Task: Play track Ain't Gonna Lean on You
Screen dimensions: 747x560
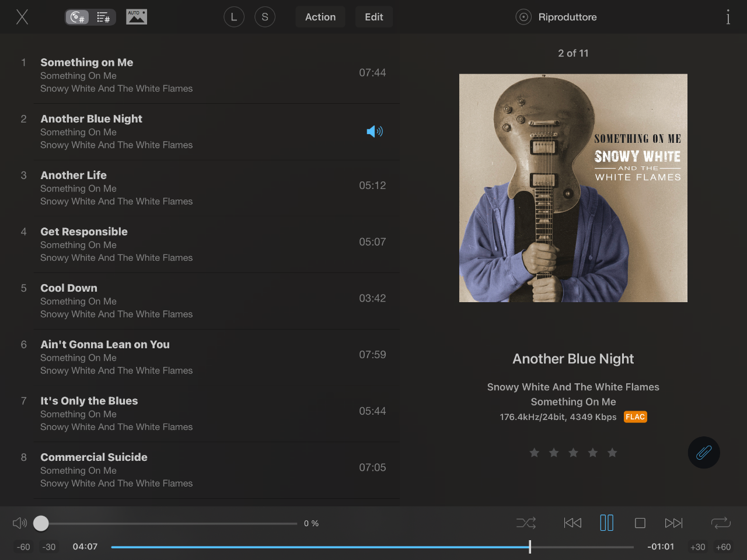Action: click(x=200, y=357)
